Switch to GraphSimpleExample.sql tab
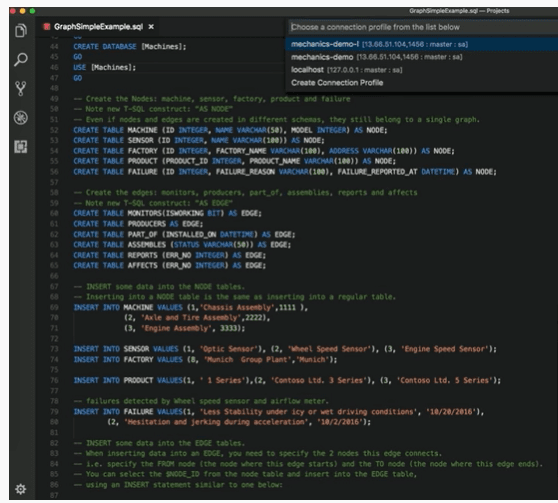 tap(98, 27)
